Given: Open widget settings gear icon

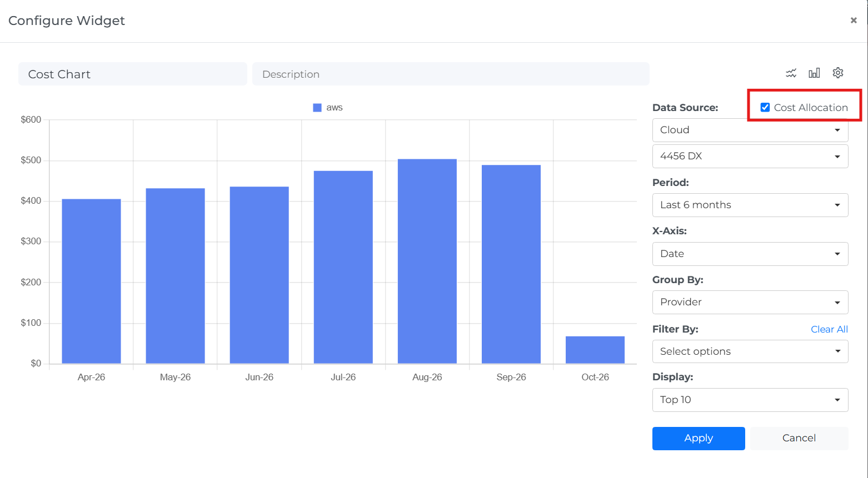Looking at the screenshot, I should pyautogui.click(x=838, y=73).
